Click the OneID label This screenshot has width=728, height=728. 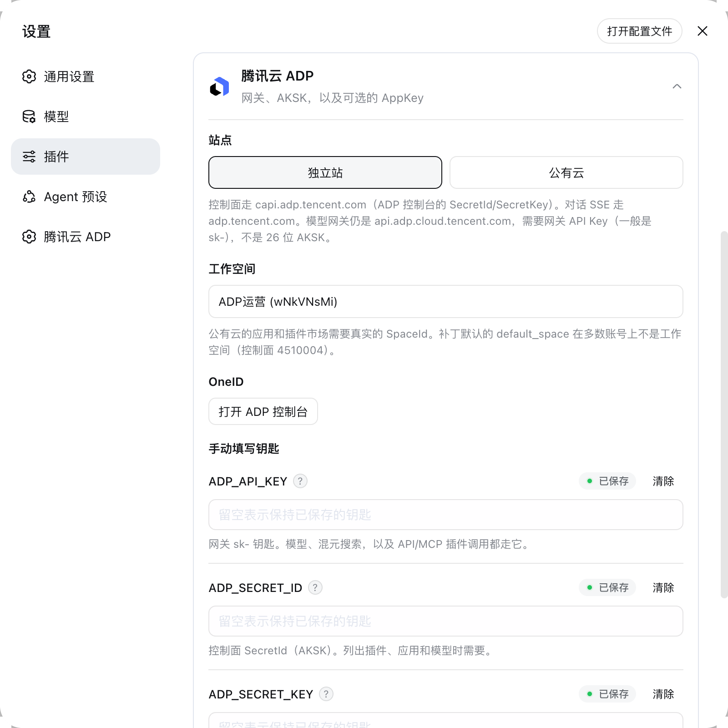click(226, 382)
